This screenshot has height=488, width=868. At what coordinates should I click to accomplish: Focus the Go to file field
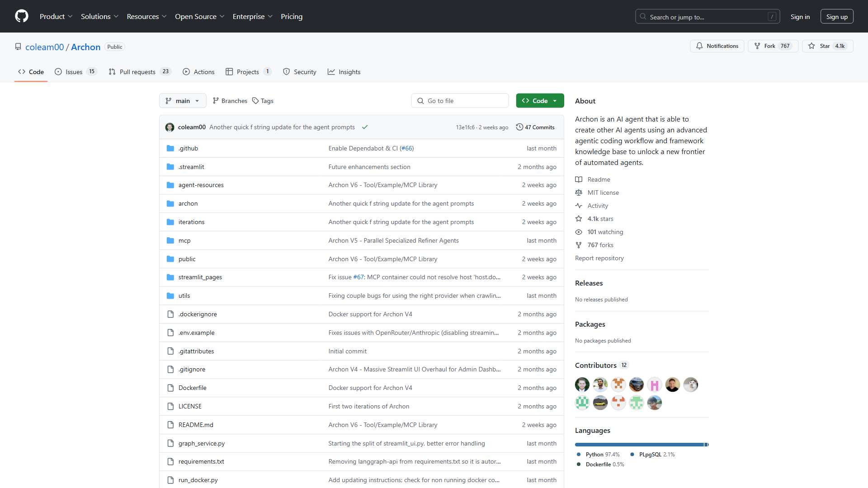click(460, 101)
